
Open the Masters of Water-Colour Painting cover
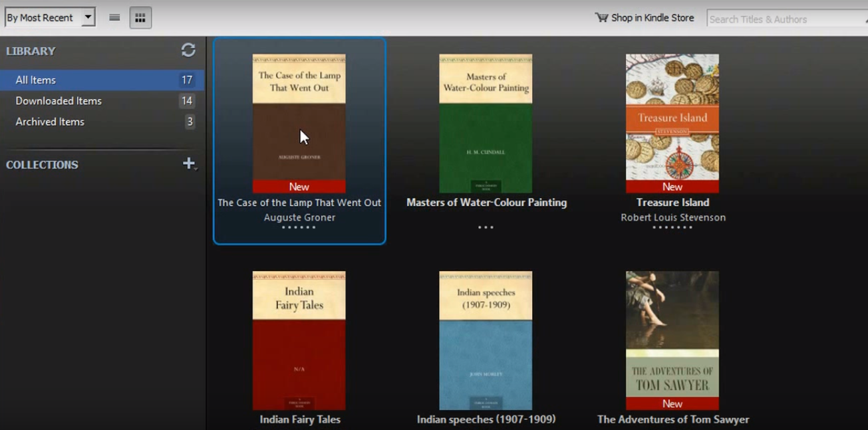click(486, 124)
